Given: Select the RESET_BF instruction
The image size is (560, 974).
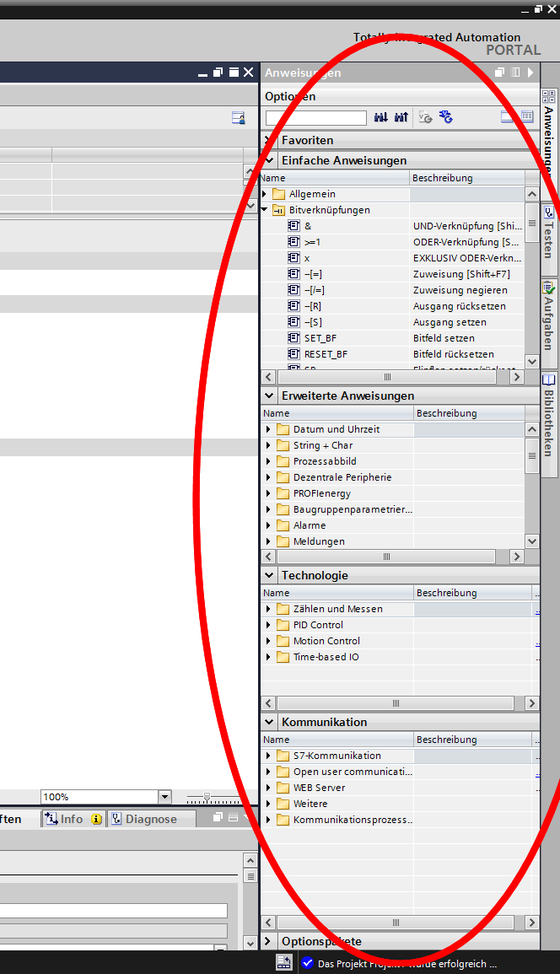Looking at the screenshot, I should point(326,354).
